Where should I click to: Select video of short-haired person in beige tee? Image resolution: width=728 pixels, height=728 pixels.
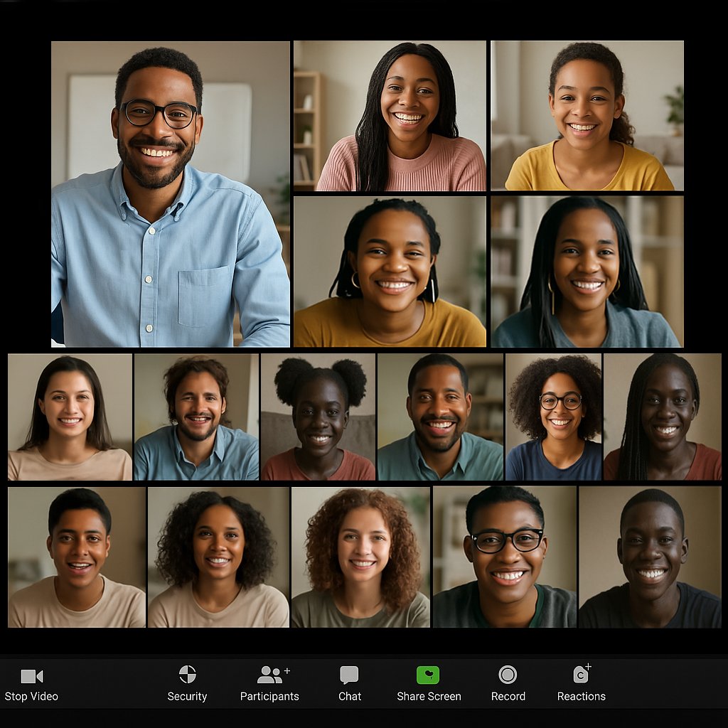tap(77, 557)
